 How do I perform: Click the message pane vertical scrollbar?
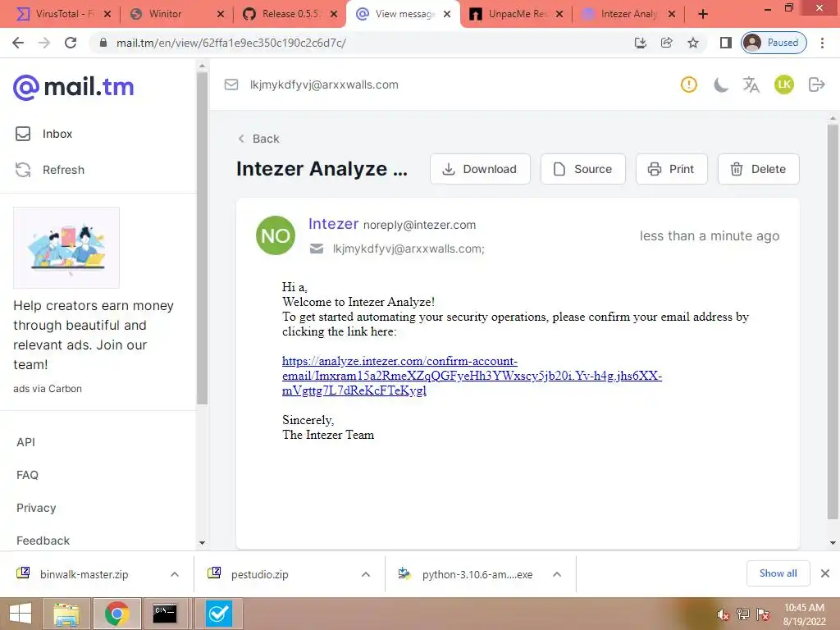(x=833, y=322)
